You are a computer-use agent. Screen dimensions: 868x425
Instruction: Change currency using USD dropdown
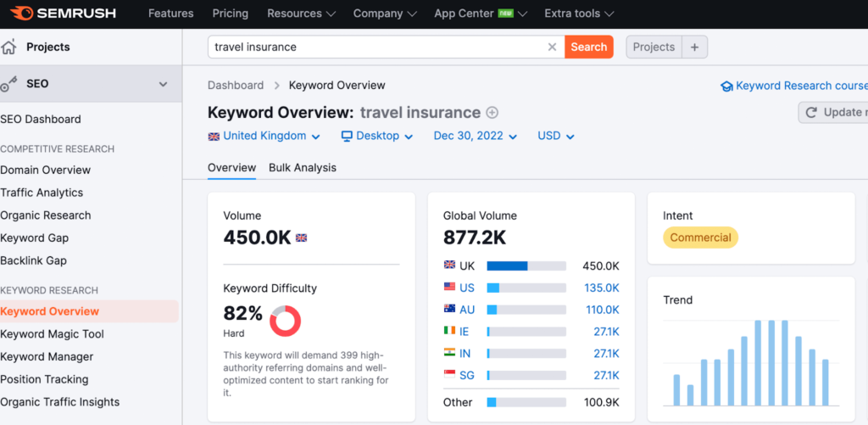tap(556, 136)
